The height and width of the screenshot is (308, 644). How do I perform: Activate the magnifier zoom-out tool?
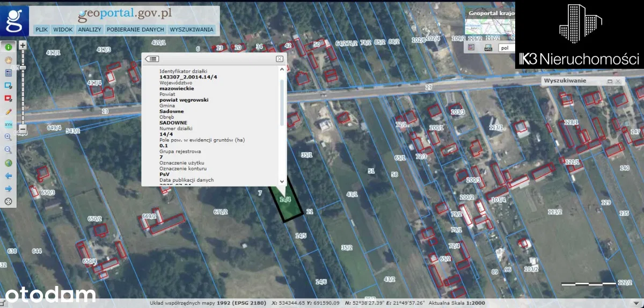click(9, 151)
